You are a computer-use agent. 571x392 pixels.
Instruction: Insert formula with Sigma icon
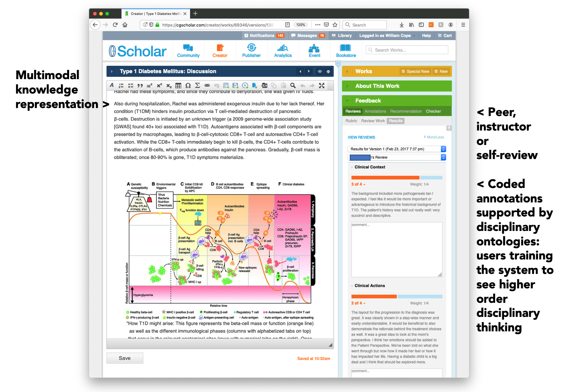197,86
